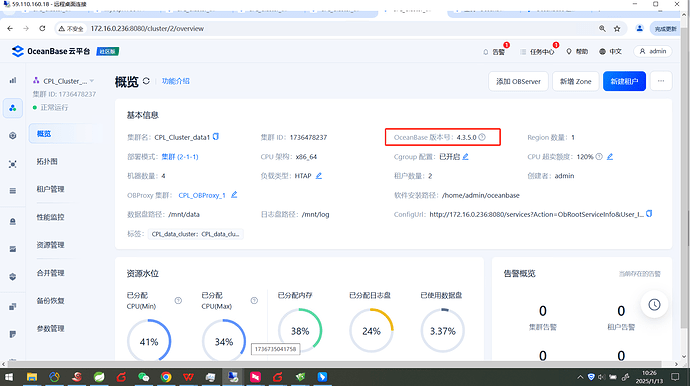Viewport: 690px width, 386px height.
Task: Open WPS Office from the taskbar
Action: click(188, 377)
